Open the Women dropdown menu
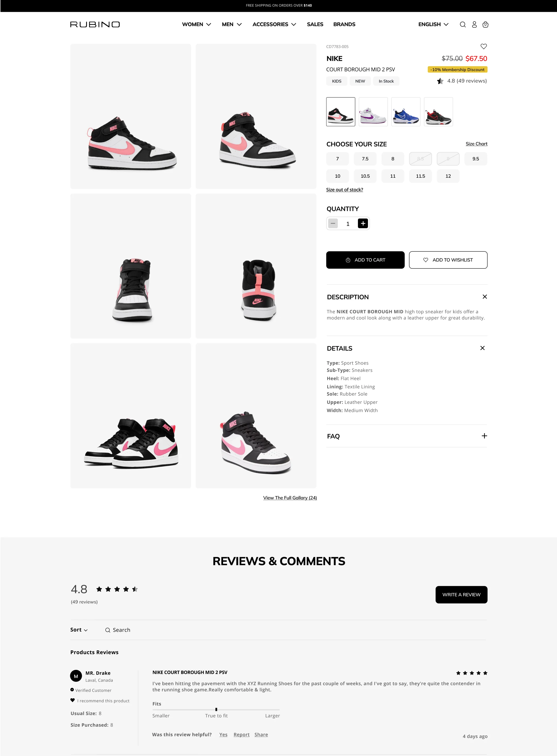 (x=196, y=24)
